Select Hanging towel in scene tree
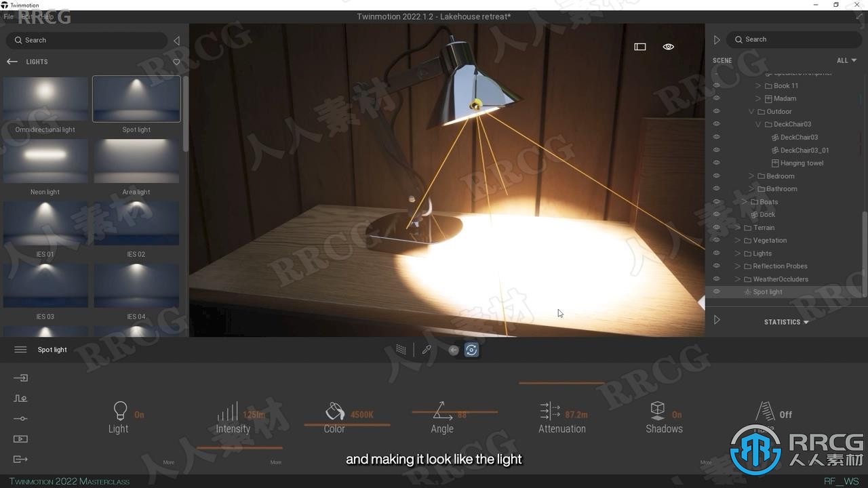 (802, 163)
